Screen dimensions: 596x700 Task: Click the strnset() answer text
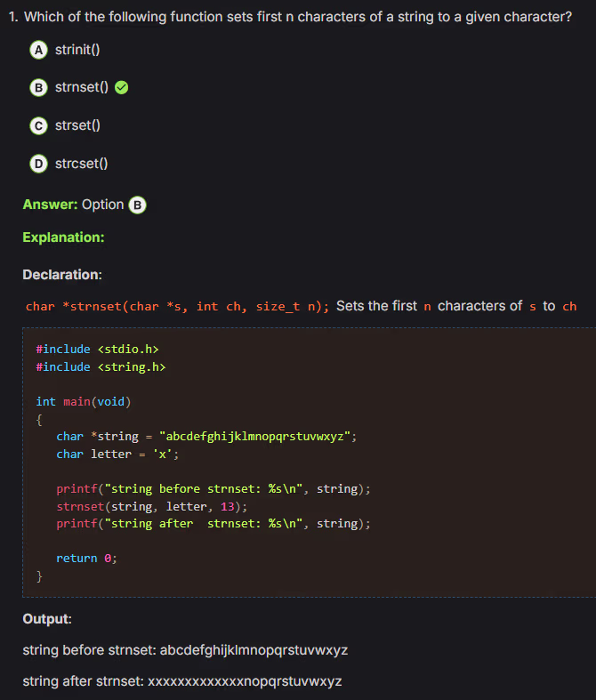(81, 87)
